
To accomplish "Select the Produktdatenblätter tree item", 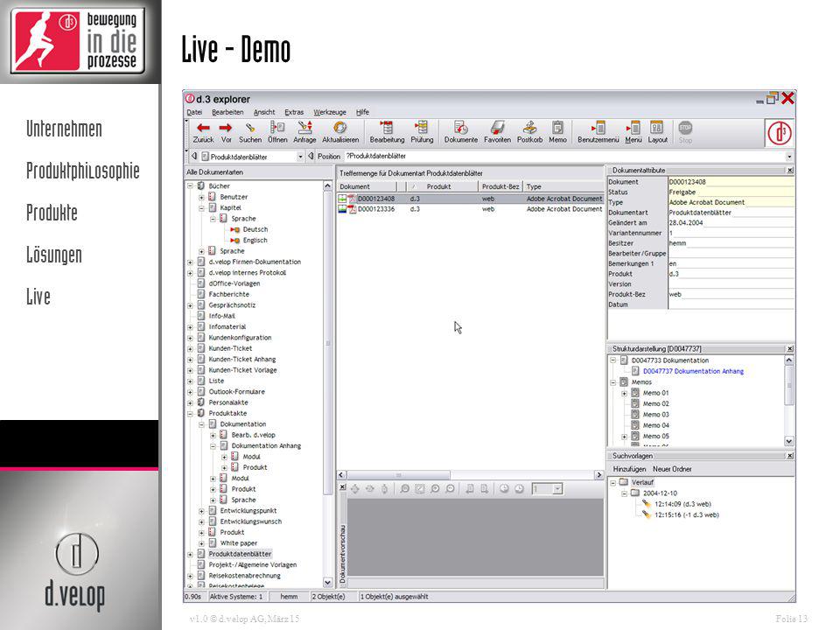I will tap(240, 554).
